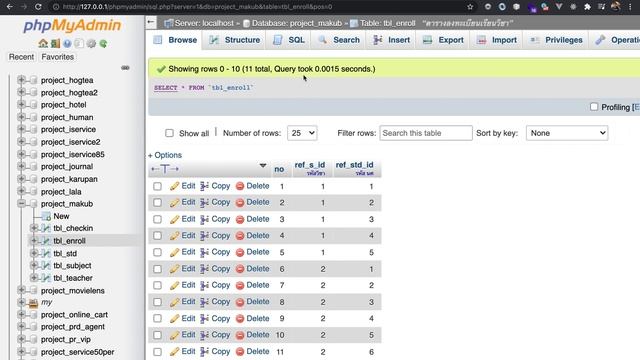Select checkbox for row no 1
The height and width of the screenshot is (360, 640).
pos(158,187)
